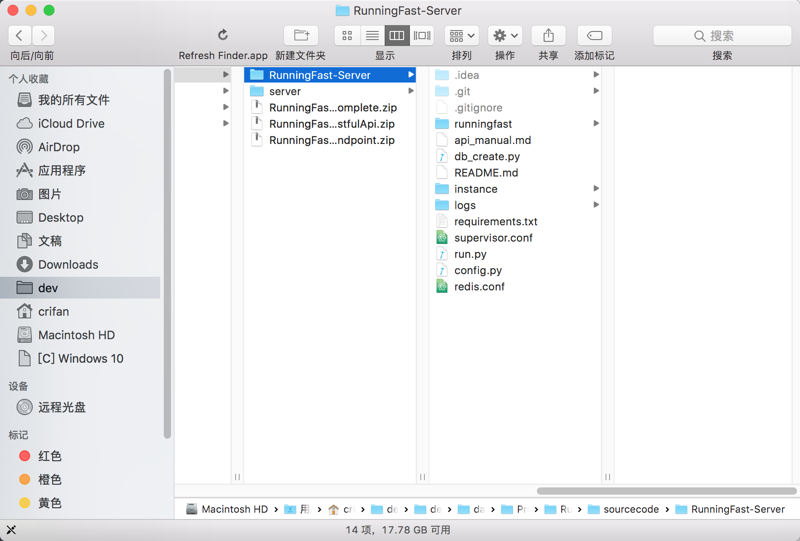Viewport: 800px width, 541px height.
Task: Select the RunningFast-Server folder in column
Action: 330,75
